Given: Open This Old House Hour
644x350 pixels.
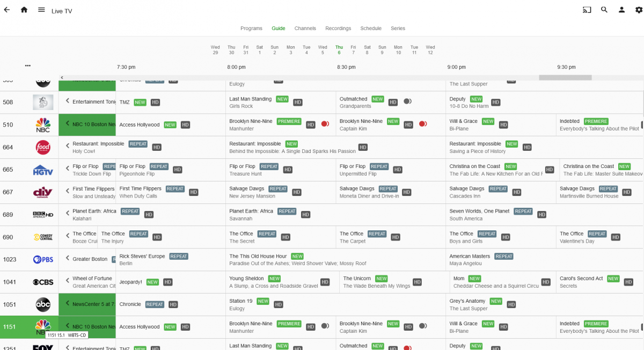Looking at the screenshot, I should 335,260.
